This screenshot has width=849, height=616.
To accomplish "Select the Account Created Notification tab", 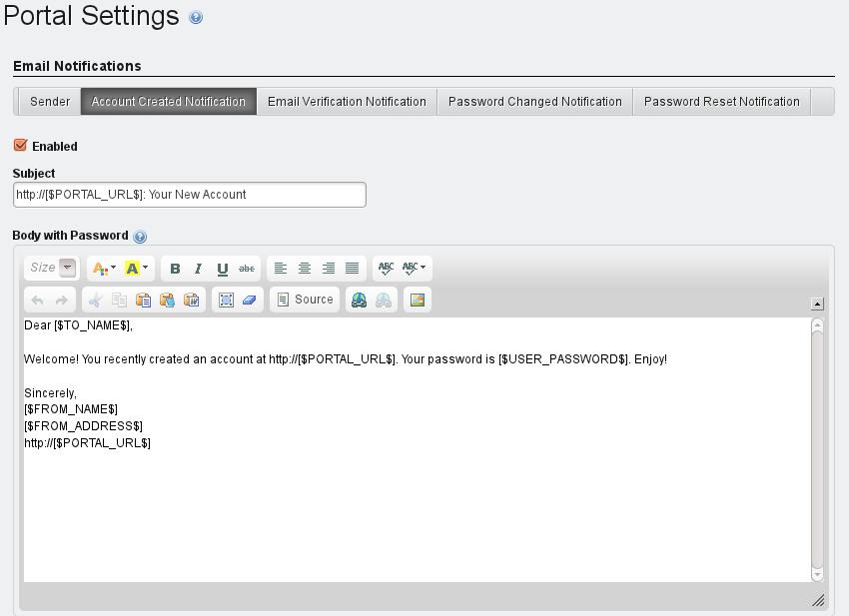I will tap(169, 102).
